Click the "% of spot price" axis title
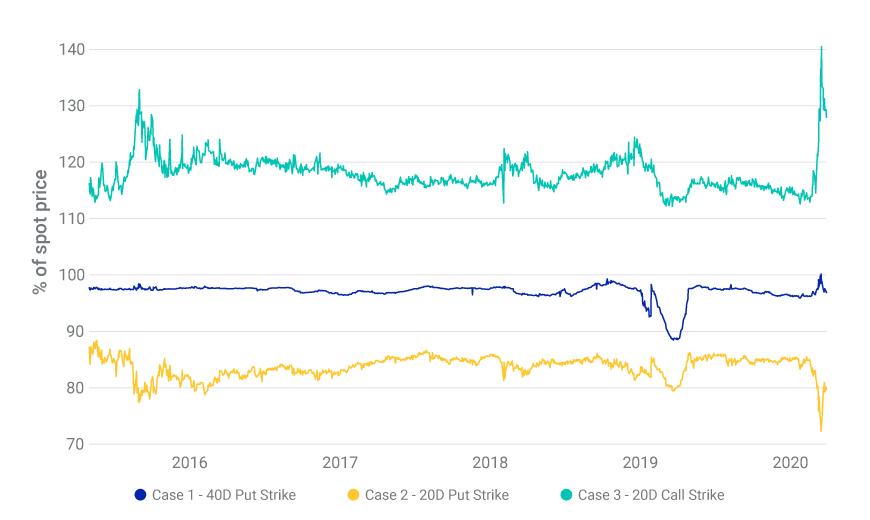Viewport: 870px width, 520px height. pyautogui.click(x=41, y=232)
